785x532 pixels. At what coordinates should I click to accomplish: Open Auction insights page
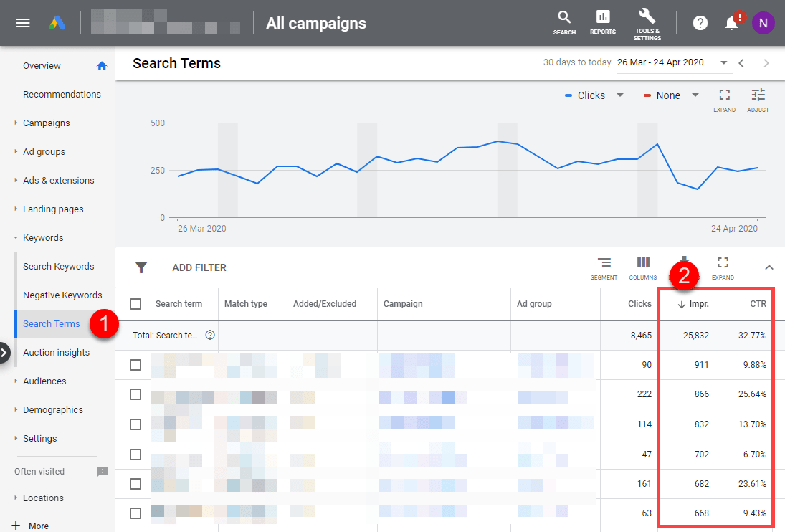56,352
